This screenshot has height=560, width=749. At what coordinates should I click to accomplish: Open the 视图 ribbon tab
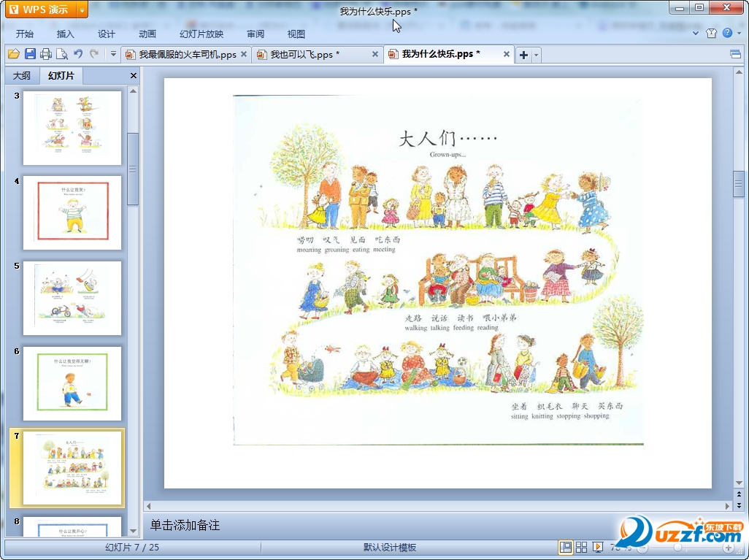pos(296,34)
